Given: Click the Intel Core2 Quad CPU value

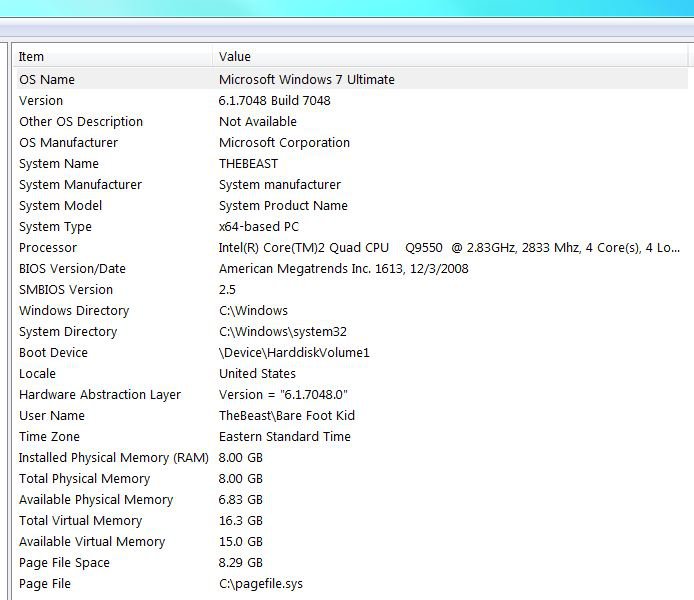Looking at the screenshot, I should pos(449,248).
